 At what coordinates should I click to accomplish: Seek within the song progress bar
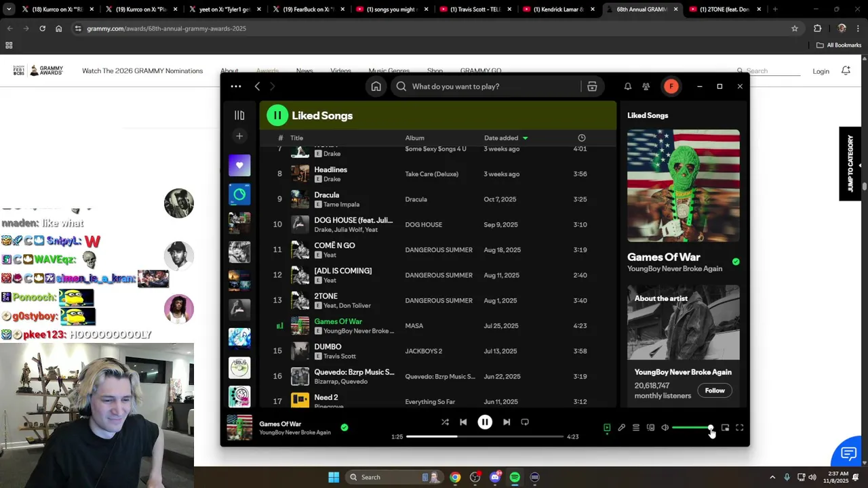click(485, 436)
